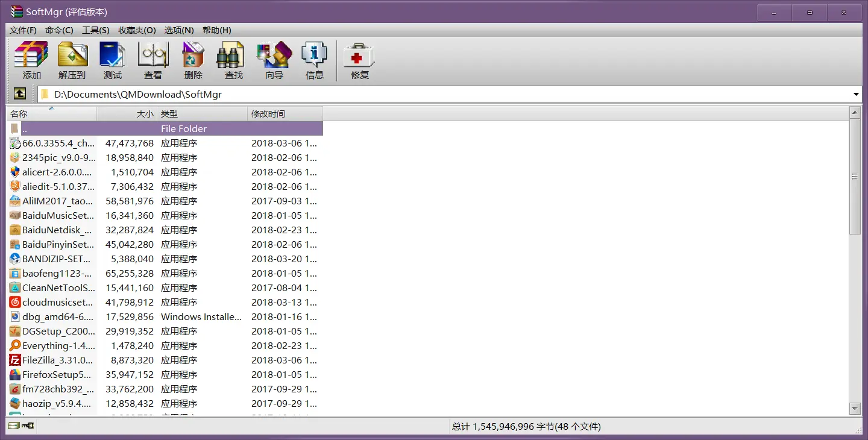This screenshot has width=868, height=440.
Task: Click the Windows Installe... type cell
Action: [201, 316]
